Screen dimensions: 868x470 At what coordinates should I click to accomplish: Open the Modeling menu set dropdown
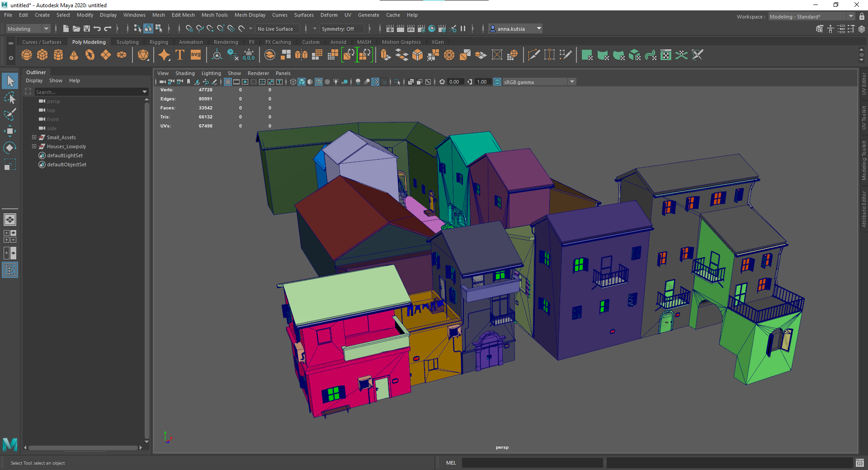point(28,28)
